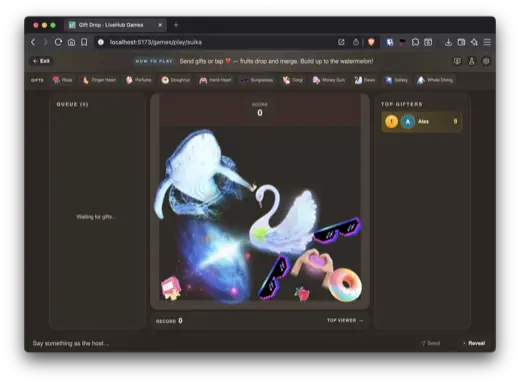
Task: Close the Gift Drop browser tab
Action: click(160, 25)
